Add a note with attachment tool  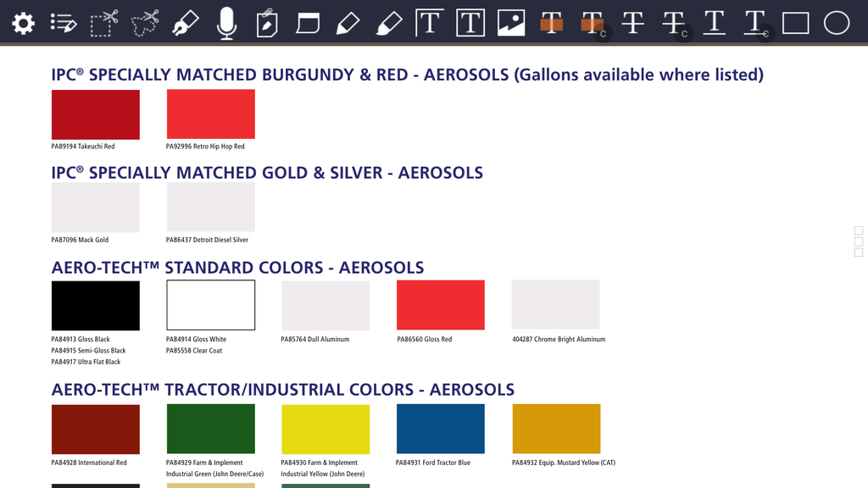(267, 23)
